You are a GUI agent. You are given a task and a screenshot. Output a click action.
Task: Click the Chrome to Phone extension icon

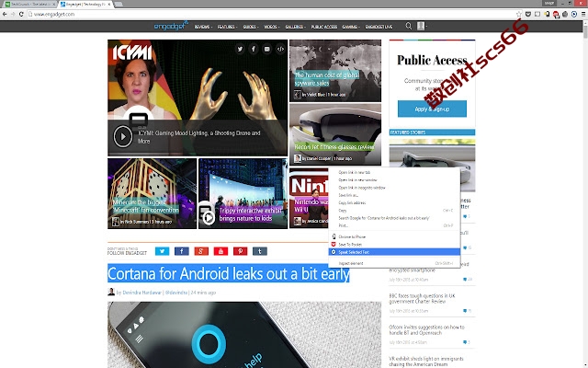tap(547, 15)
